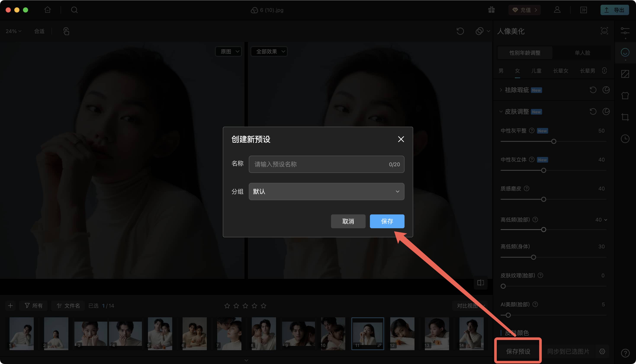Open the 24% zoom dropdown
636x364 pixels.
(x=13, y=31)
